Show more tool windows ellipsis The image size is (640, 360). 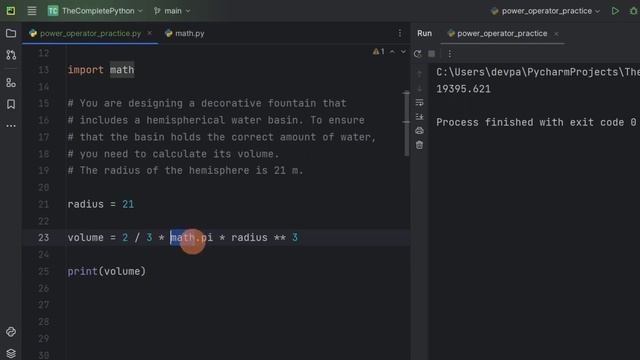(x=11, y=126)
